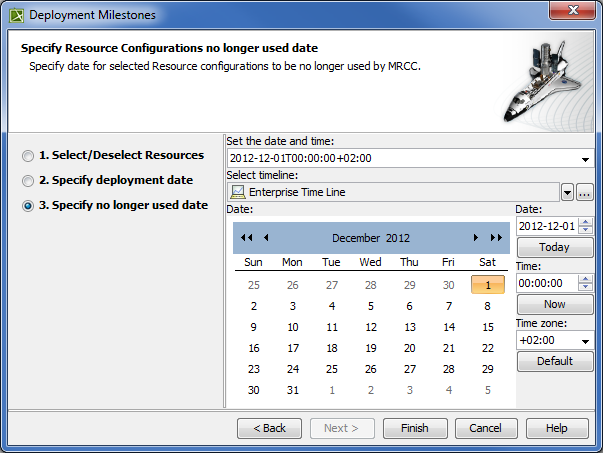
Task: Click the Now button
Action: pyautogui.click(x=555, y=304)
